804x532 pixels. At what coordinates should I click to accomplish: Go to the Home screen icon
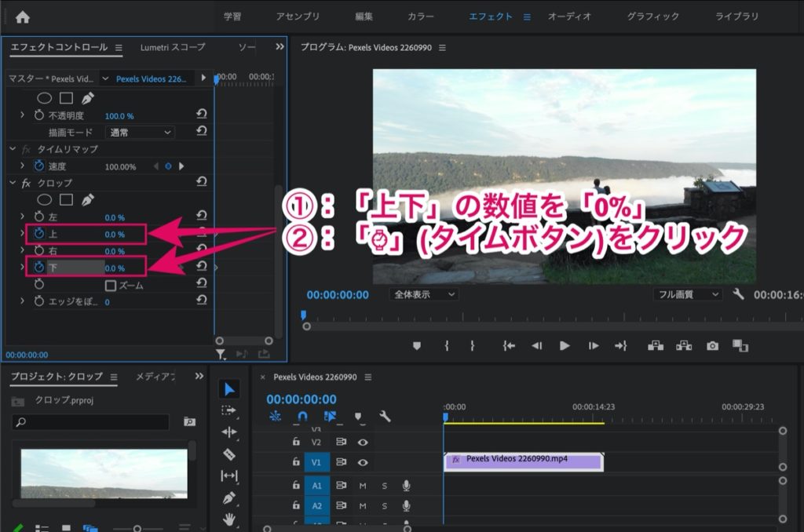tap(23, 17)
